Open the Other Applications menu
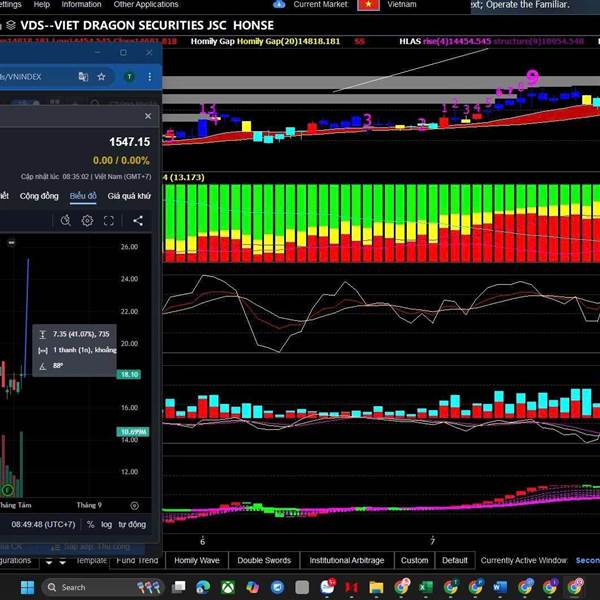Image resolution: width=600 pixels, height=600 pixels. click(x=146, y=4)
